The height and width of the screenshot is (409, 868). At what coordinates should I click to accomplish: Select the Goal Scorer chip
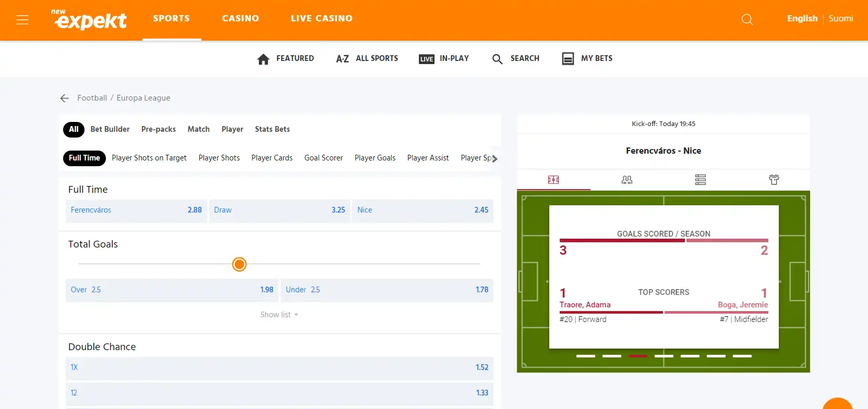(323, 158)
